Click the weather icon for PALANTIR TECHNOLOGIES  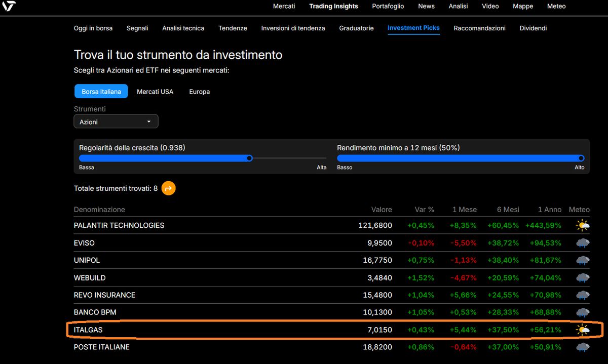[x=583, y=225]
